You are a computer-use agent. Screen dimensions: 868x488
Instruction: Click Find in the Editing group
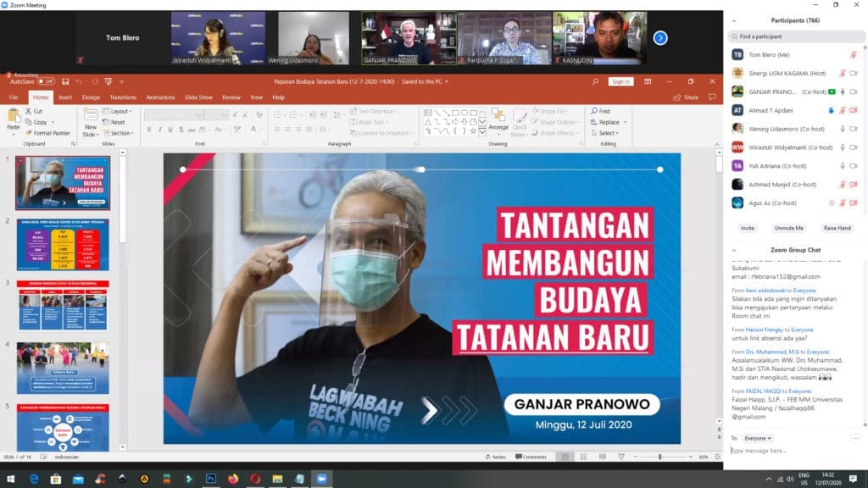(x=601, y=111)
